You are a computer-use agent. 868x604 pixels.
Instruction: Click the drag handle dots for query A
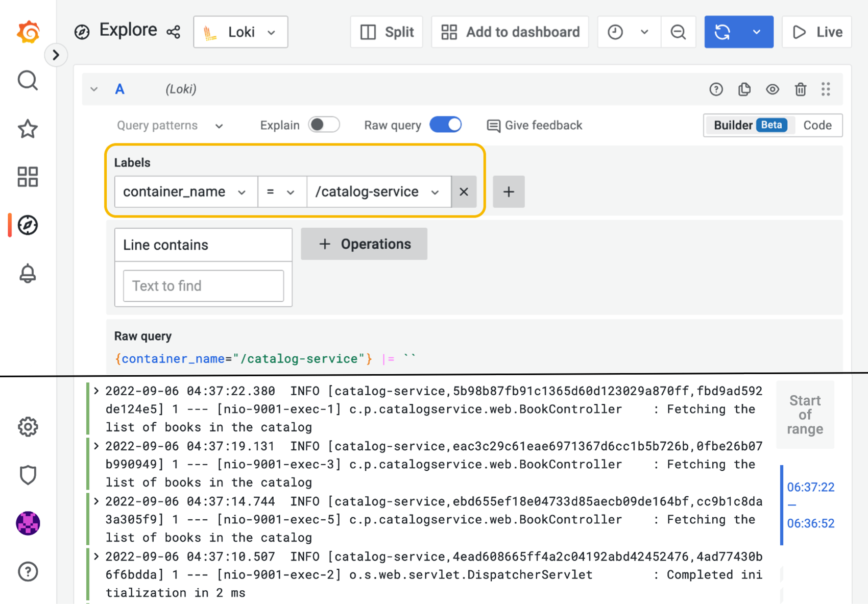(826, 89)
